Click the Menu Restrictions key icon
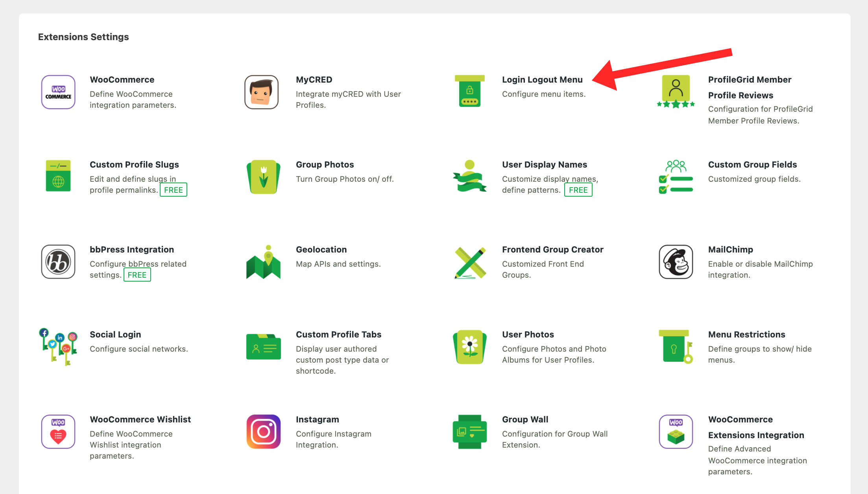Viewport: 868px width, 494px height. [676, 347]
